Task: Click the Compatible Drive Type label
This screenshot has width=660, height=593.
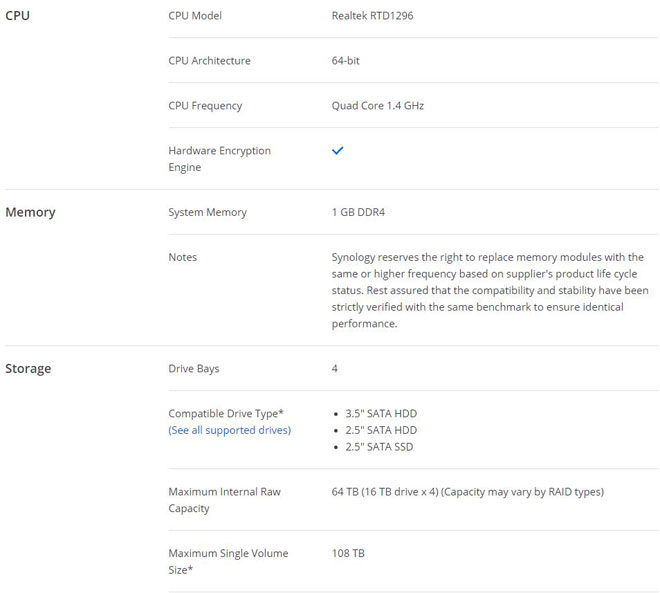Action: tap(226, 413)
